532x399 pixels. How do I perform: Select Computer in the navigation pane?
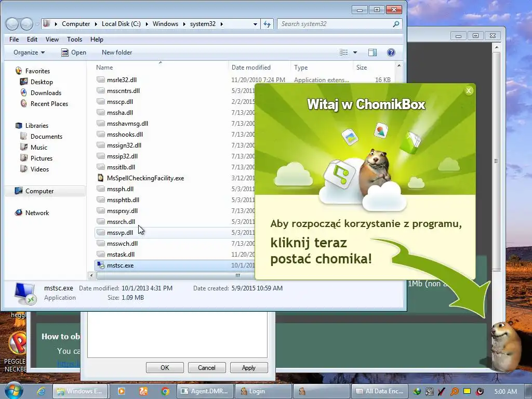39,191
